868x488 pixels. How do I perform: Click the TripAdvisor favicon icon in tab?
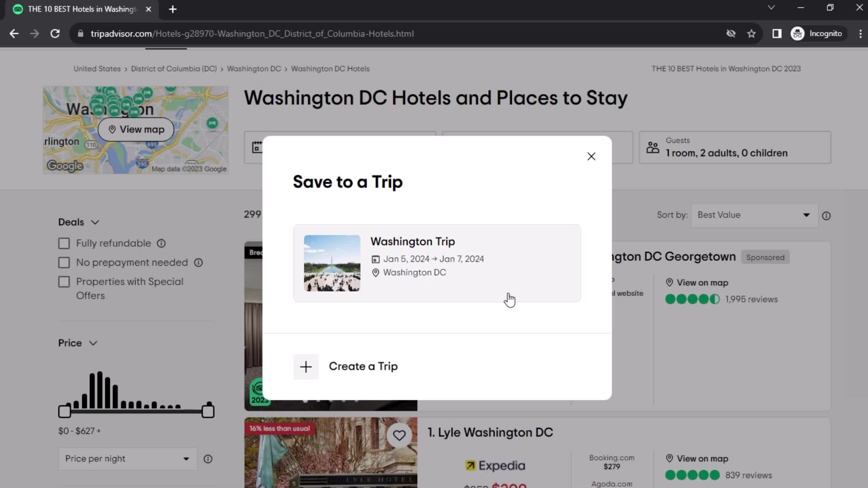point(17,9)
